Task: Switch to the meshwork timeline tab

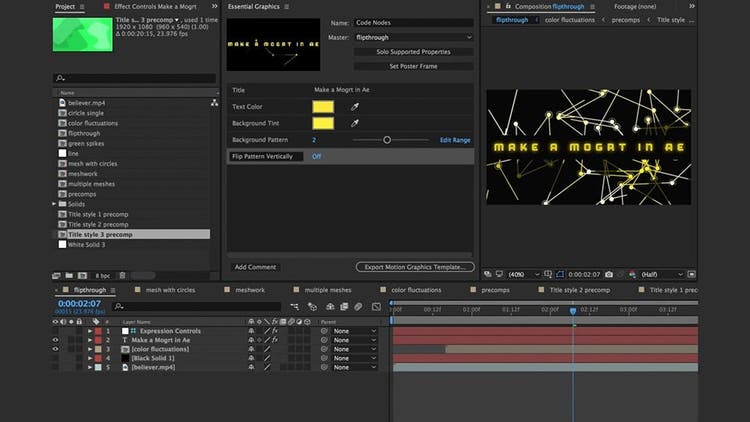Action: click(x=249, y=290)
